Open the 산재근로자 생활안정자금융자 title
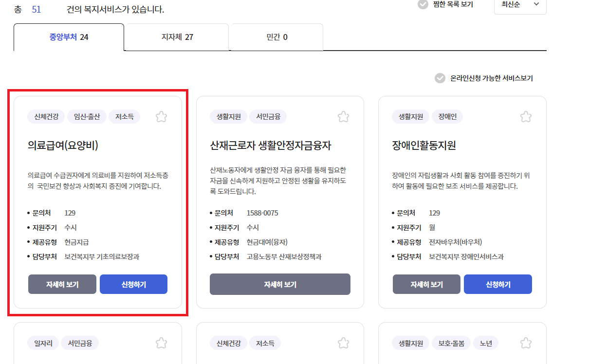 pos(271,146)
